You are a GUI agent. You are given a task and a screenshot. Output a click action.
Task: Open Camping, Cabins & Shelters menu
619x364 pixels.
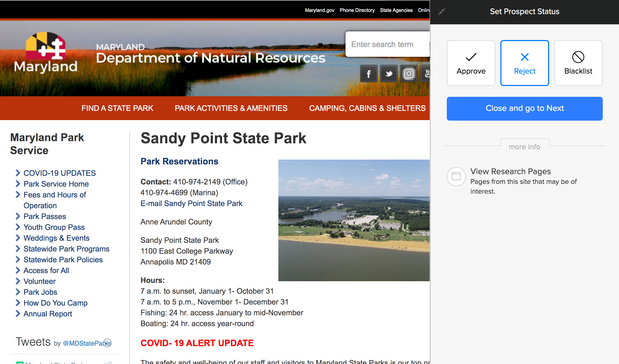[367, 108]
